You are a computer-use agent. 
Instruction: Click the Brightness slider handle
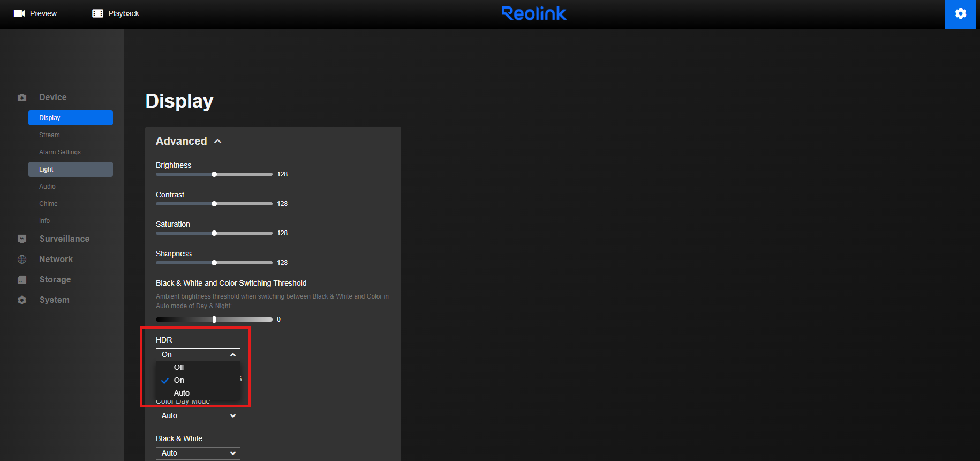tap(214, 174)
